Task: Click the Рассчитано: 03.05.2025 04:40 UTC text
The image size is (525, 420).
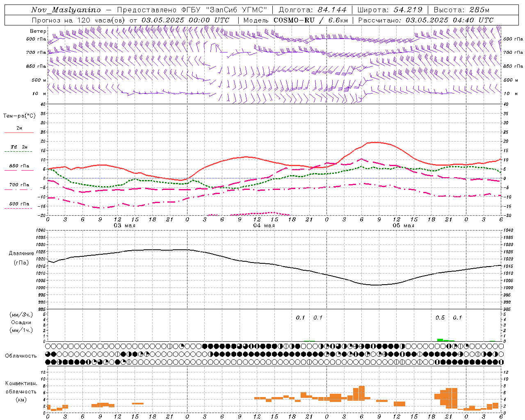Action: pos(426,20)
